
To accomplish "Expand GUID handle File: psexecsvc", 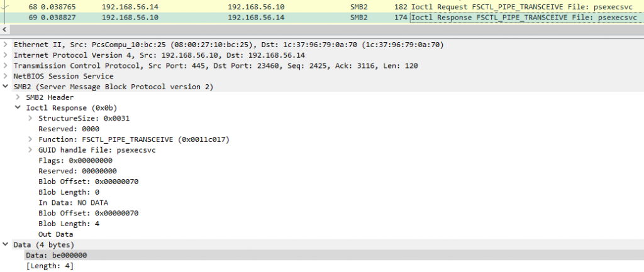I will pos(30,150).
